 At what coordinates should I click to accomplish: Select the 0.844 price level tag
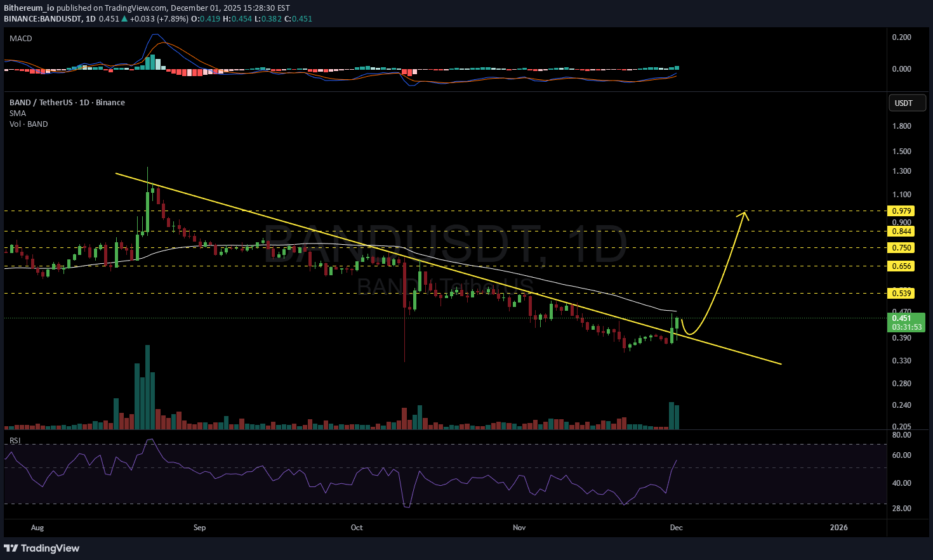902,231
